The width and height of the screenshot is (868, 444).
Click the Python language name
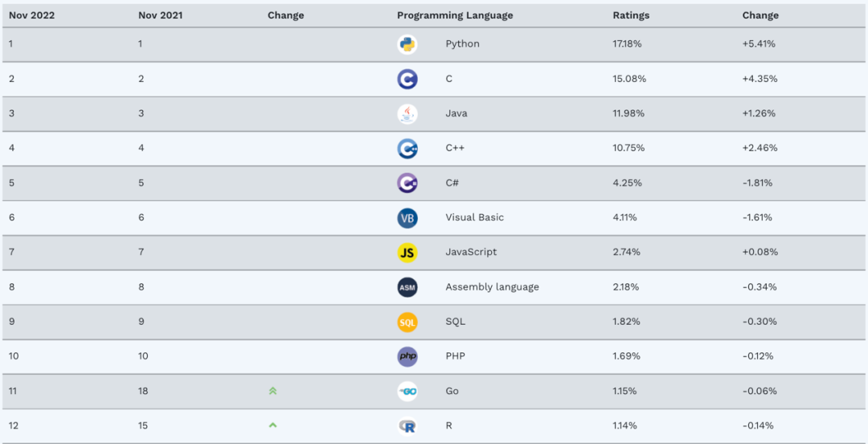click(x=462, y=44)
